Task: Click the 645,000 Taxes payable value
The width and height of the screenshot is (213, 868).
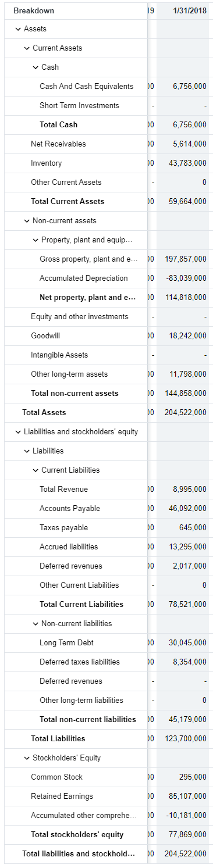Action: coord(193,527)
